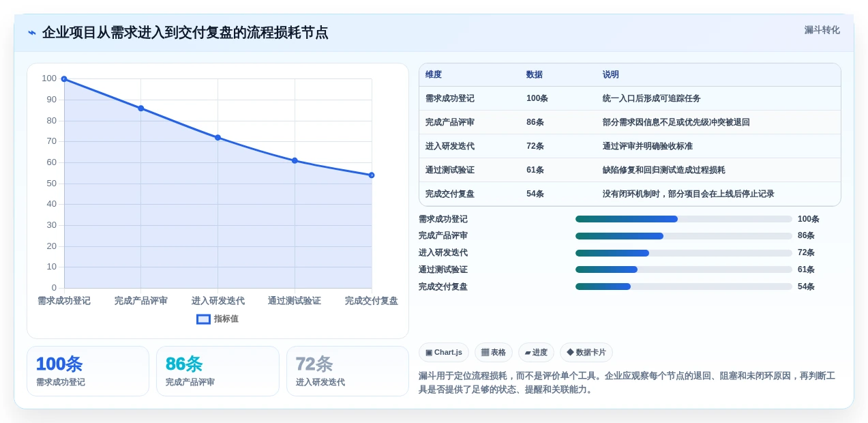Click the 61条 value beside progress bar

806,269
